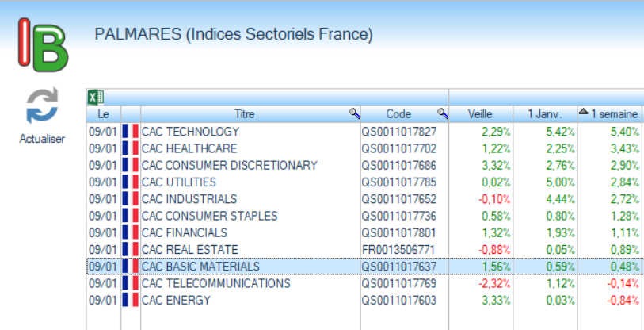Sort the table by 1 Janv. column
This screenshot has height=330, width=644.
[x=546, y=114]
